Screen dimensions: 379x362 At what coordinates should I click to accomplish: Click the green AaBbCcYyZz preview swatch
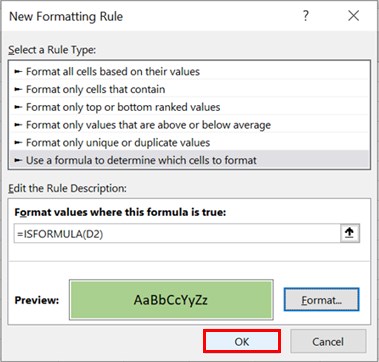coord(171,300)
